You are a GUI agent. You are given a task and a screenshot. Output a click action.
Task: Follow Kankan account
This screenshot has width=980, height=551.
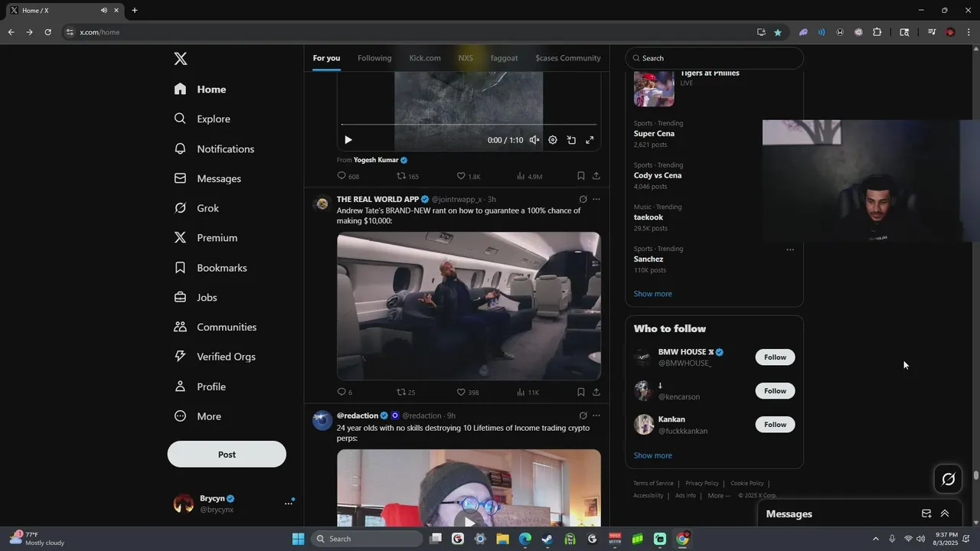point(775,425)
